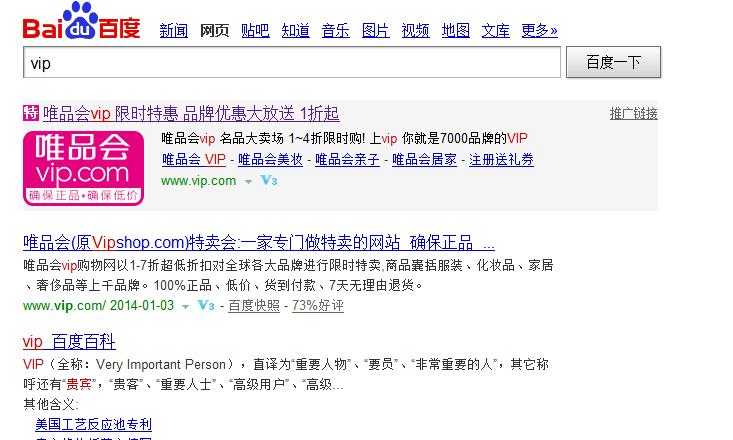Click the search box containing vip
Image resolution: width=733 pixels, height=440 pixels.
[292, 62]
